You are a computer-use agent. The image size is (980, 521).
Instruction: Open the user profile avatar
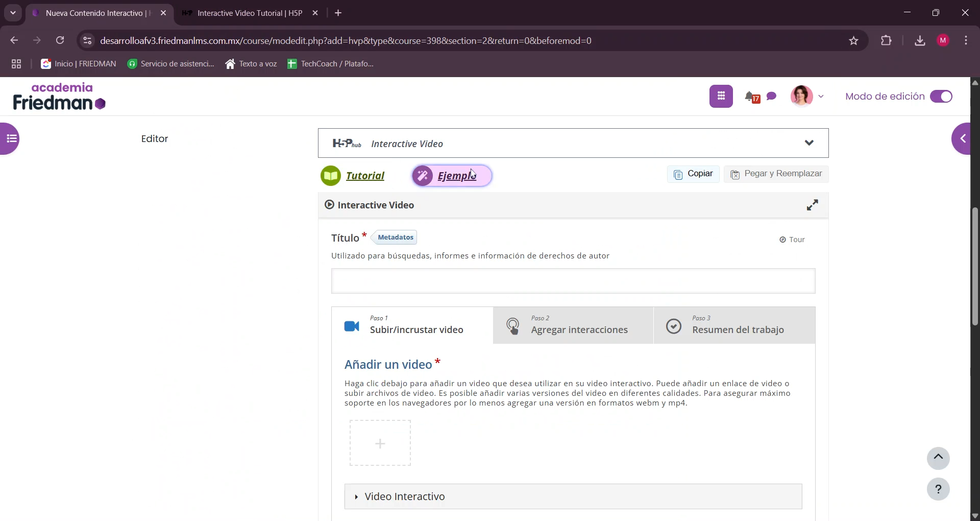point(801,96)
